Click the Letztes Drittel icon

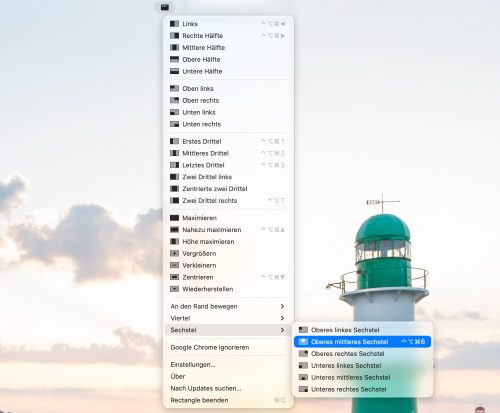174,165
